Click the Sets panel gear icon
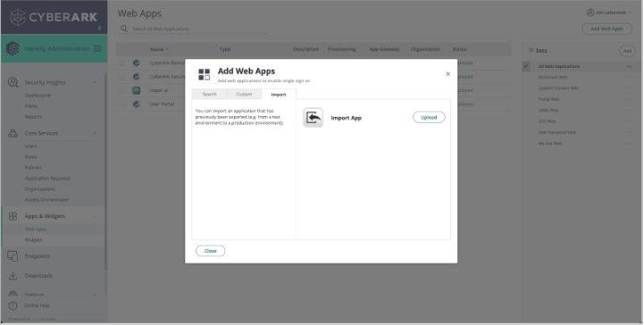The width and height of the screenshot is (644, 325). pyautogui.click(x=531, y=51)
